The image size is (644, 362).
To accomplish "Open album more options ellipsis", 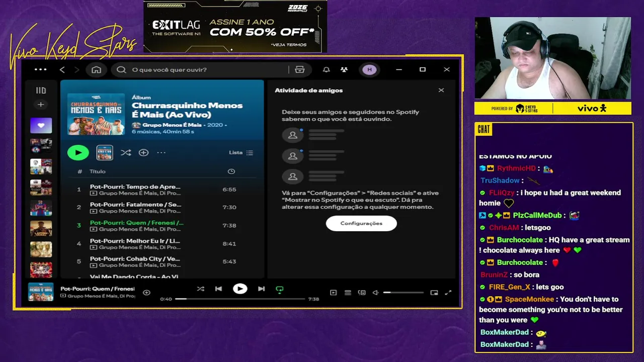I will 161,152.
